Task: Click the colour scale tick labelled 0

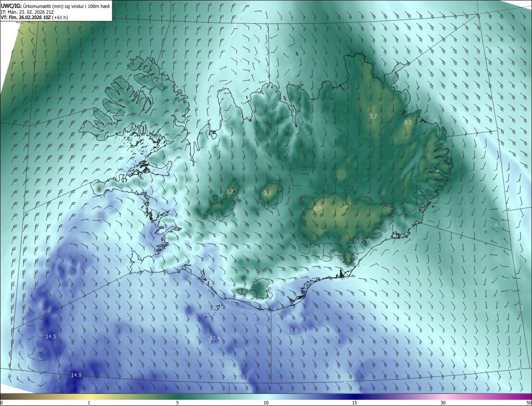Action: pos(2,403)
